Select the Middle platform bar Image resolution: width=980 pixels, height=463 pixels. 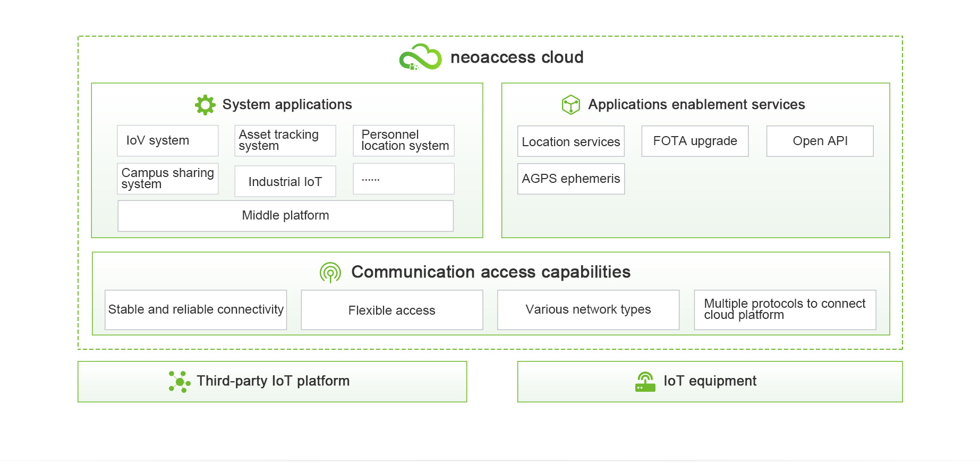point(285,215)
